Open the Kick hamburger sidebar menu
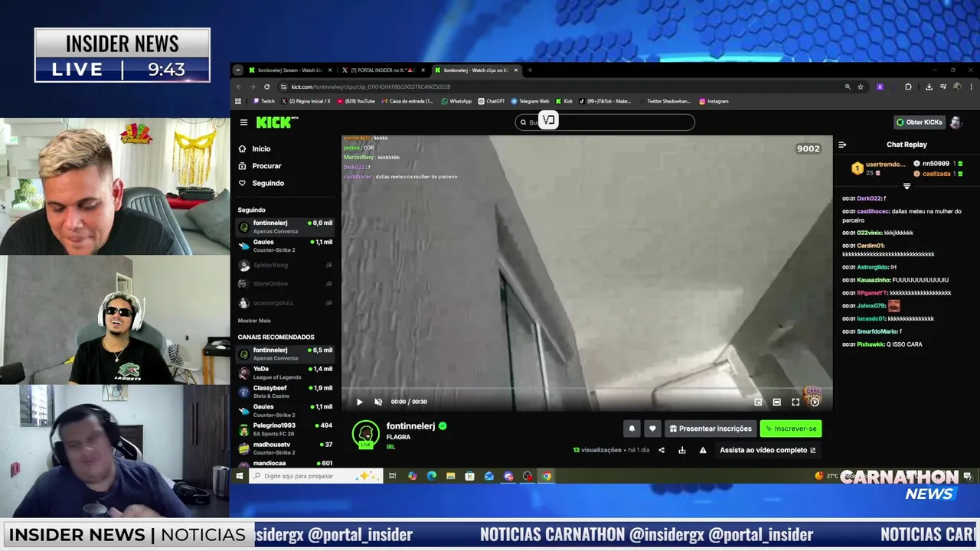Viewport: 980px width, 551px height. pos(243,122)
